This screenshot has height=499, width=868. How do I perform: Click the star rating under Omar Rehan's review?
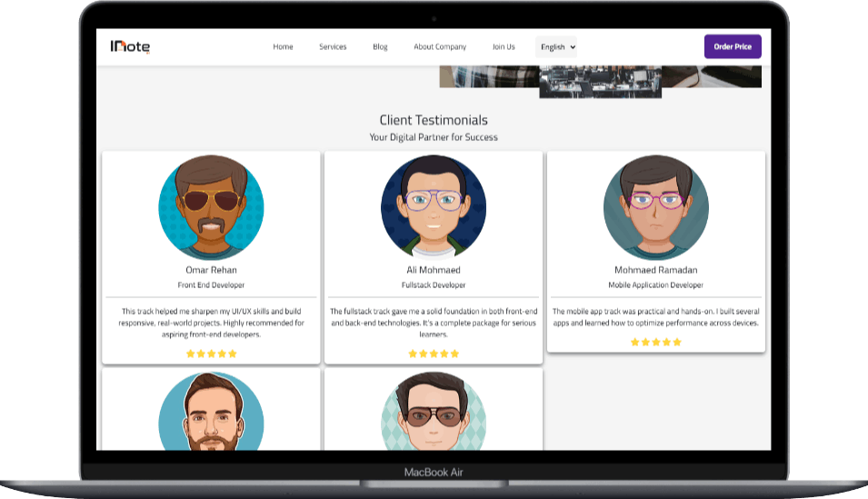pyautogui.click(x=211, y=354)
